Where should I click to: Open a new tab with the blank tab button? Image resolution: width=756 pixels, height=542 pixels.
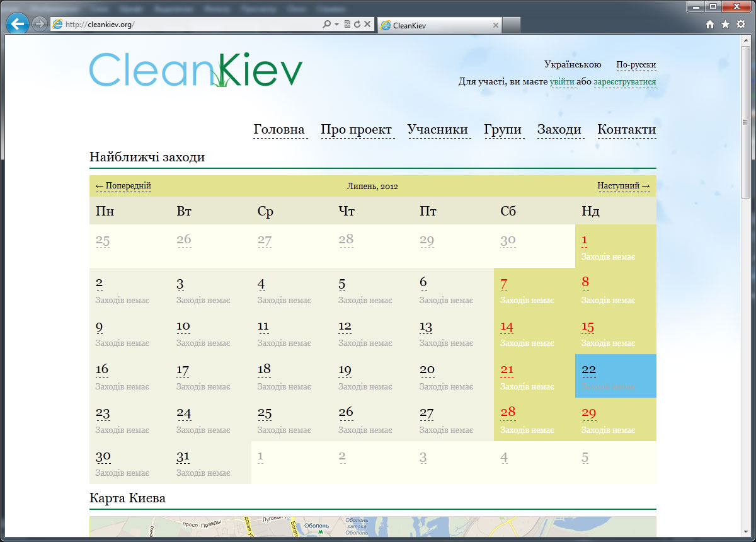pyautogui.click(x=512, y=25)
